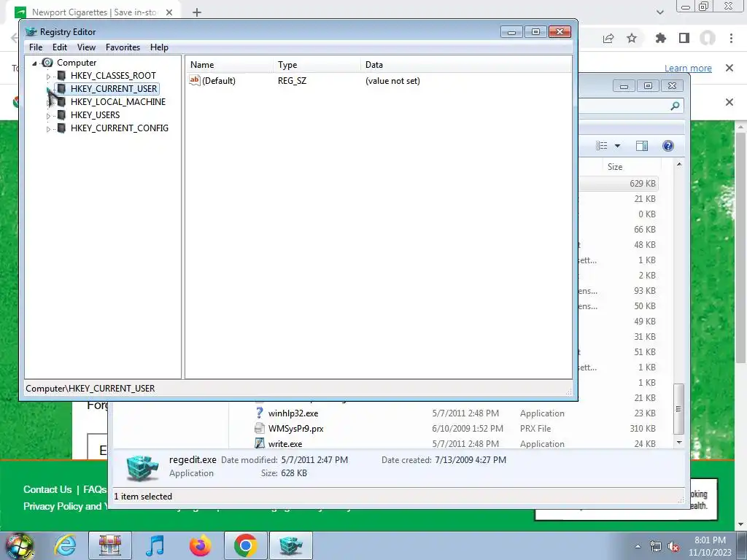
Task: Click the (Default) value string icon
Action: (194, 80)
